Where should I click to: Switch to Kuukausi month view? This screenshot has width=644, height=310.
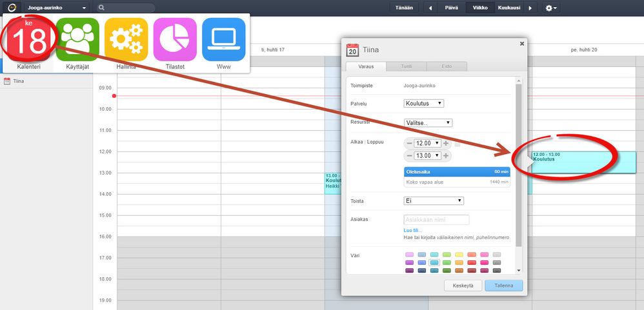509,8
